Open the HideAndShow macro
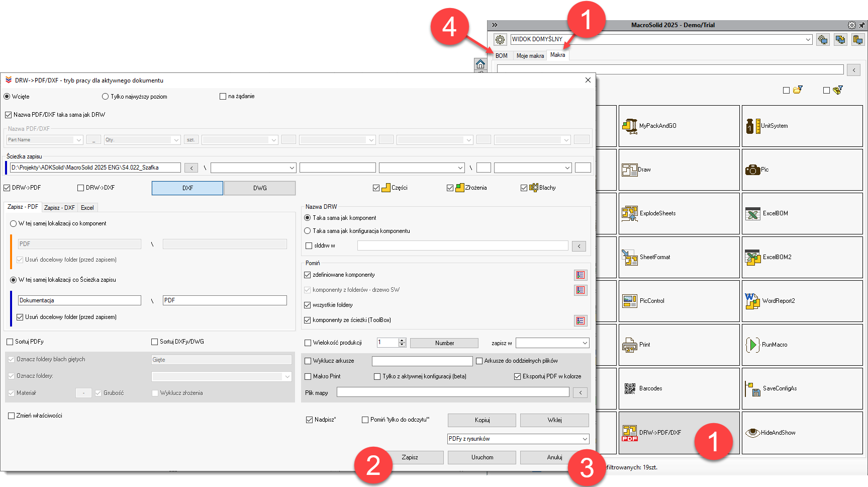The image size is (868, 487). pos(802,433)
